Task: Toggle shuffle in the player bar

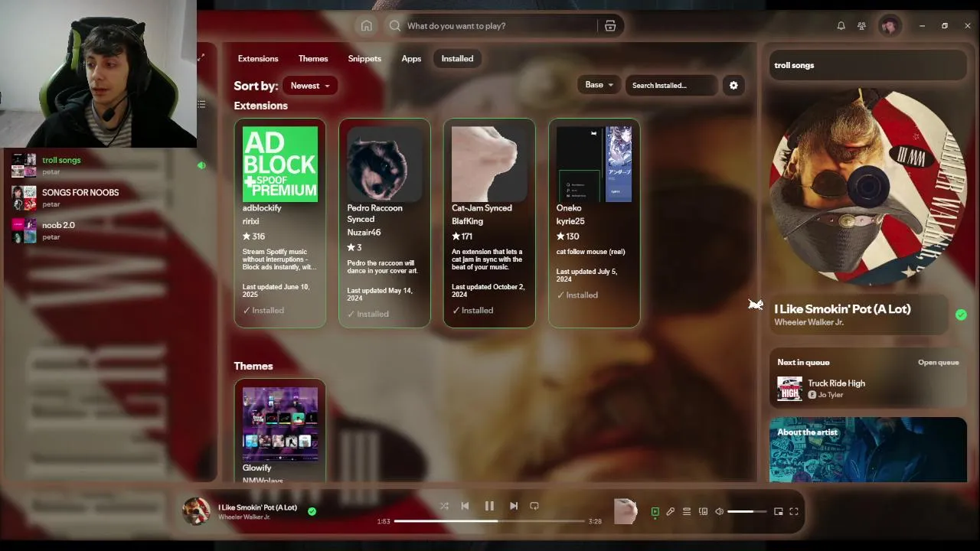Action: coord(444,506)
